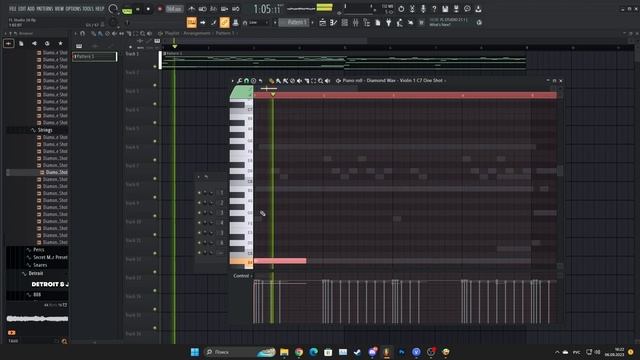Toggle countdown before recording

coord(213,9)
